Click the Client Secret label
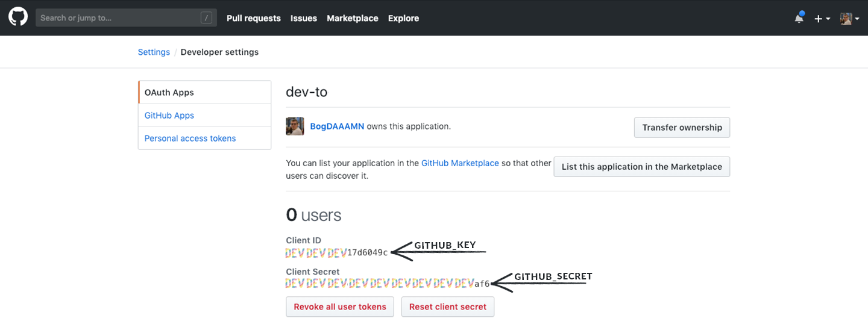Viewport: 868px width, 327px height. (312, 272)
